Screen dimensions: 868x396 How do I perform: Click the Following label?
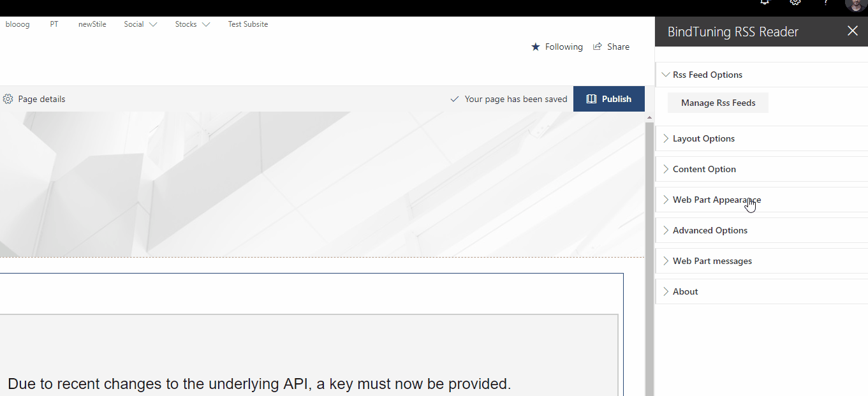click(x=564, y=47)
